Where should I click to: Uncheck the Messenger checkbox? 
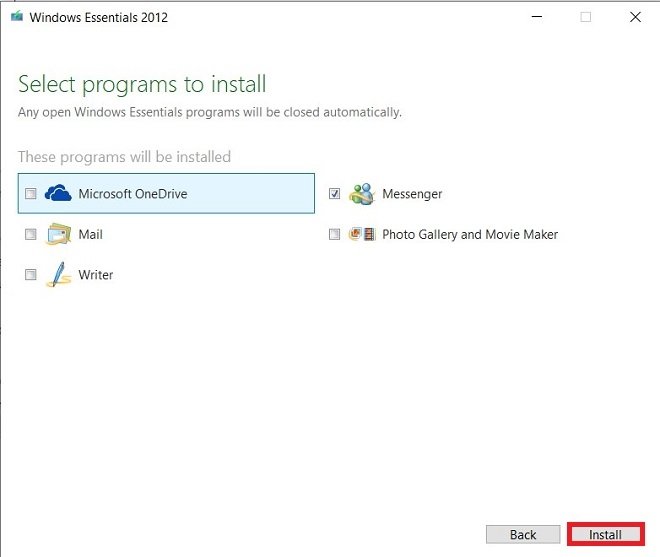pyautogui.click(x=335, y=194)
